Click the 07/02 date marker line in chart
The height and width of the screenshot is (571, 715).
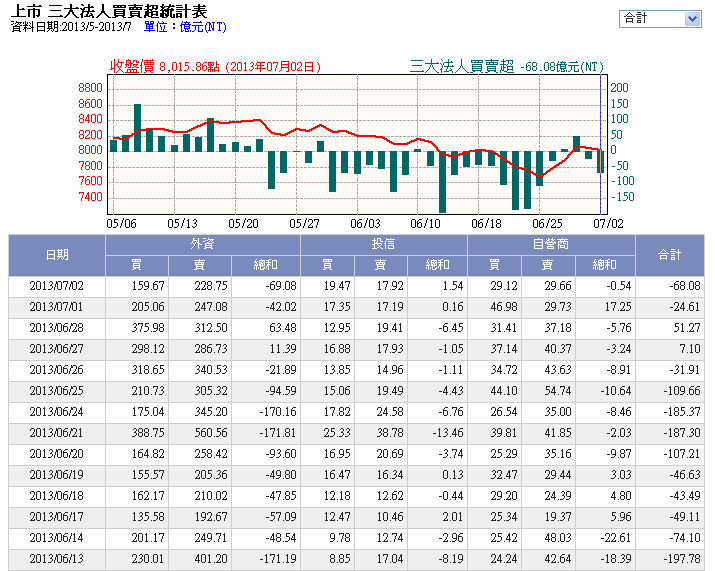[601, 144]
